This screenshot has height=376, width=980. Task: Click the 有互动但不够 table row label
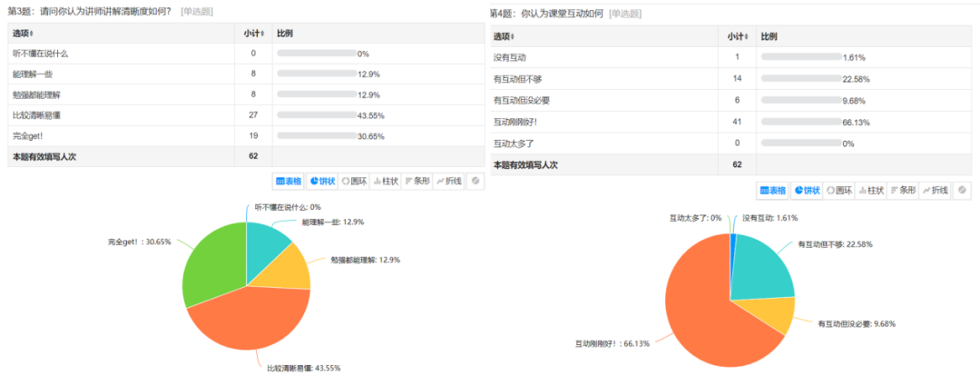(517, 79)
